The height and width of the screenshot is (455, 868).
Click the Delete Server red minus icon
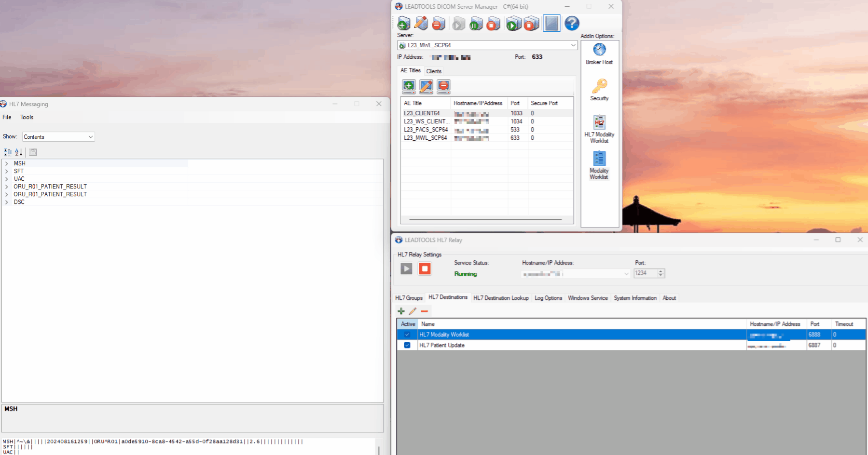click(439, 23)
